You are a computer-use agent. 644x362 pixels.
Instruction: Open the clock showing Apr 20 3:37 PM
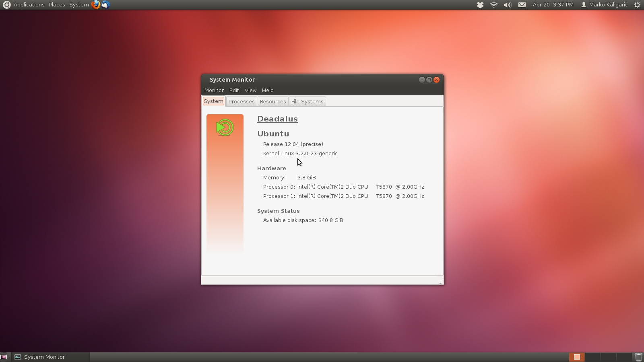[x=553, y=5]
